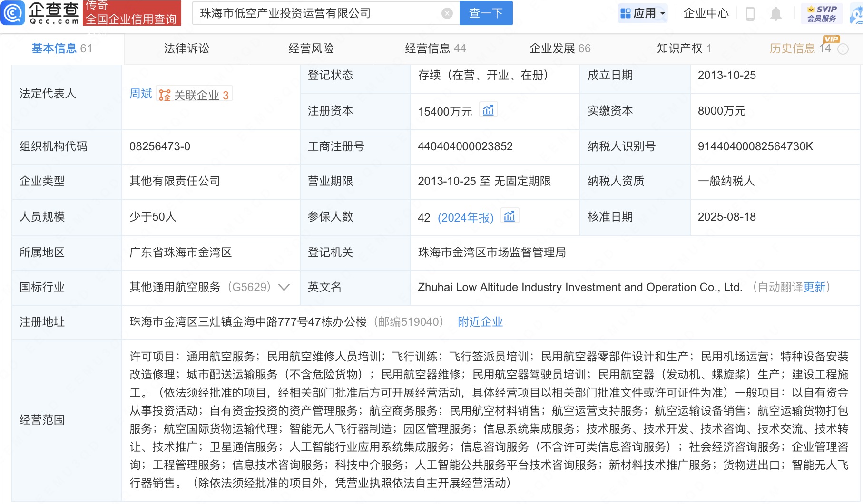Viewport: 863px width, 504px height.
Task: View registered capital trend chart icon
Action: (488, 110)
